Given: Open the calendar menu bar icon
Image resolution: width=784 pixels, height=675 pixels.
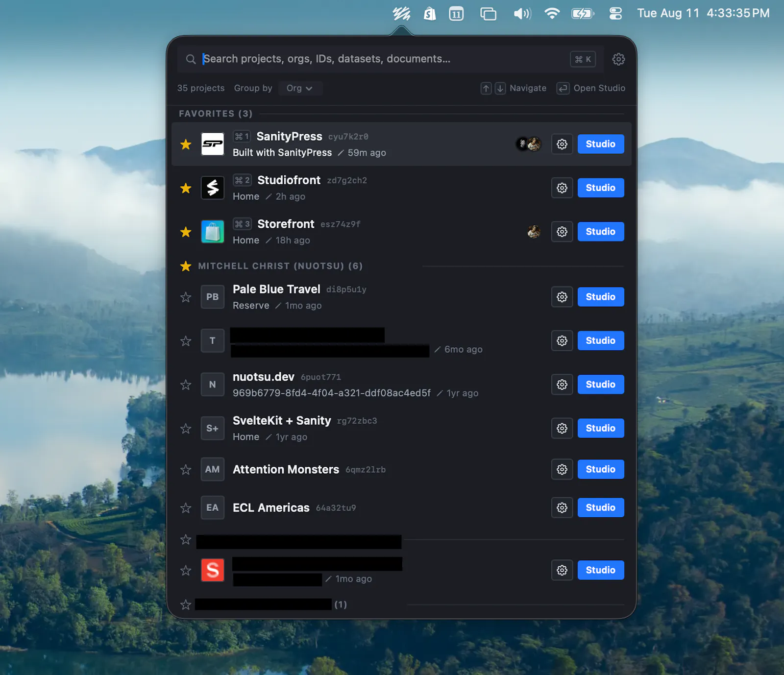Looking at the screenshot, I should 456,13.
